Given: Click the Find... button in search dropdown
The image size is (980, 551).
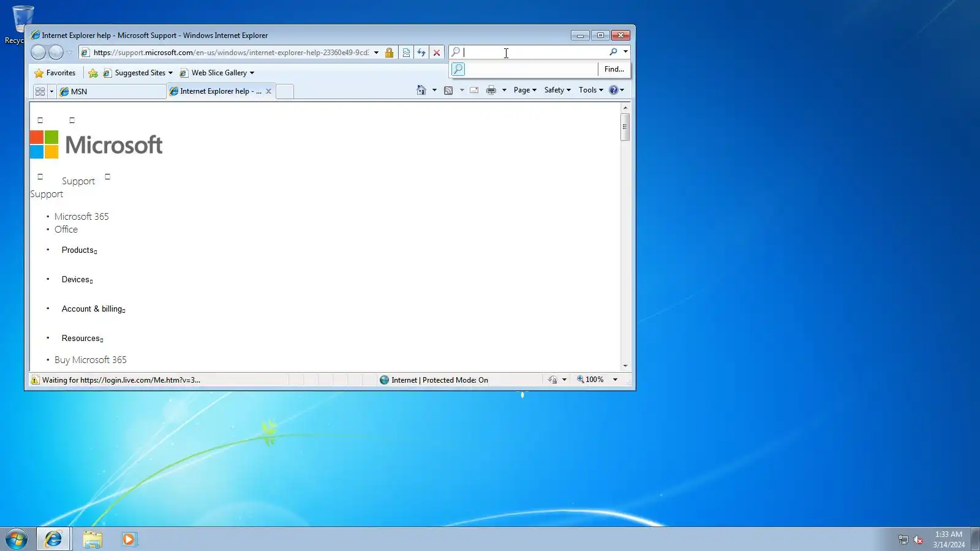Looking at the screenshot, I should pyautogui.click(x=614, y=69).
